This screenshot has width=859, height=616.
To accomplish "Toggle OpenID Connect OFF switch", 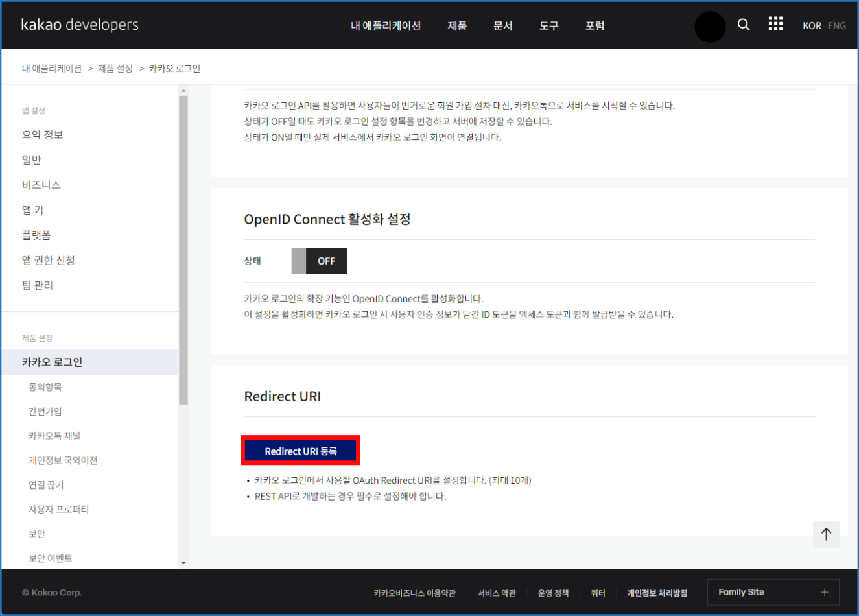I will click(319, 261).
